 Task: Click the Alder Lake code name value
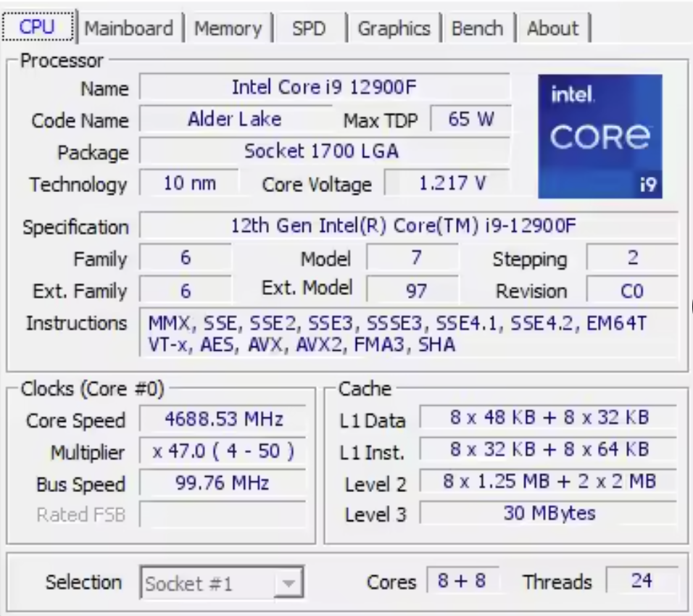[x=235, y=119]
